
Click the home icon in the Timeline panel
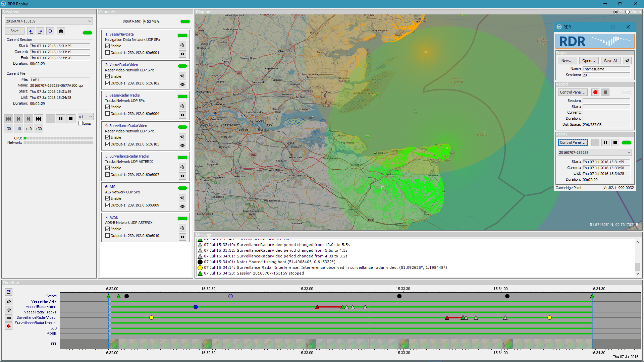coord(8,301)
